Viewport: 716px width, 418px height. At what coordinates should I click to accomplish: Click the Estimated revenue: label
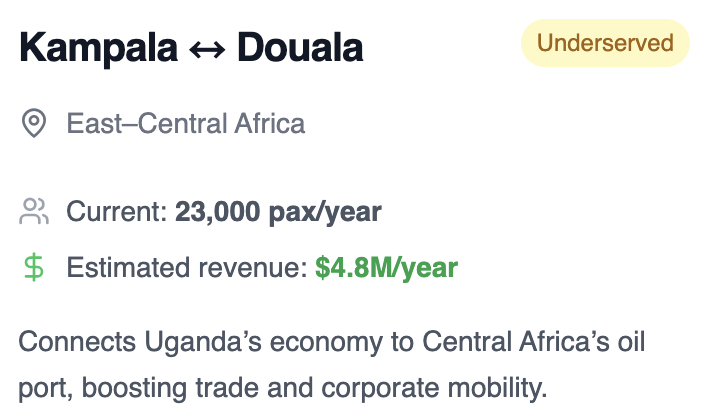[187, 267]
